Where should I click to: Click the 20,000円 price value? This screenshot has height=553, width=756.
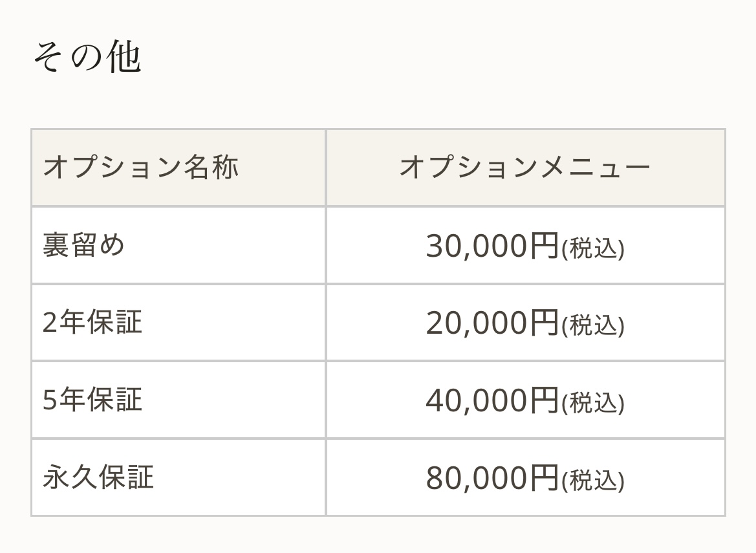coord(491,323)
